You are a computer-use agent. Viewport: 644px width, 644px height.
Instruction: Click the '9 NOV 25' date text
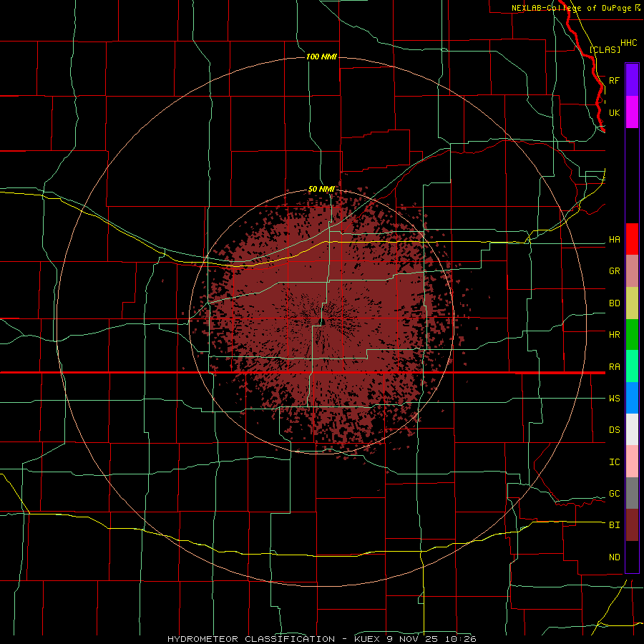(414, 639)
